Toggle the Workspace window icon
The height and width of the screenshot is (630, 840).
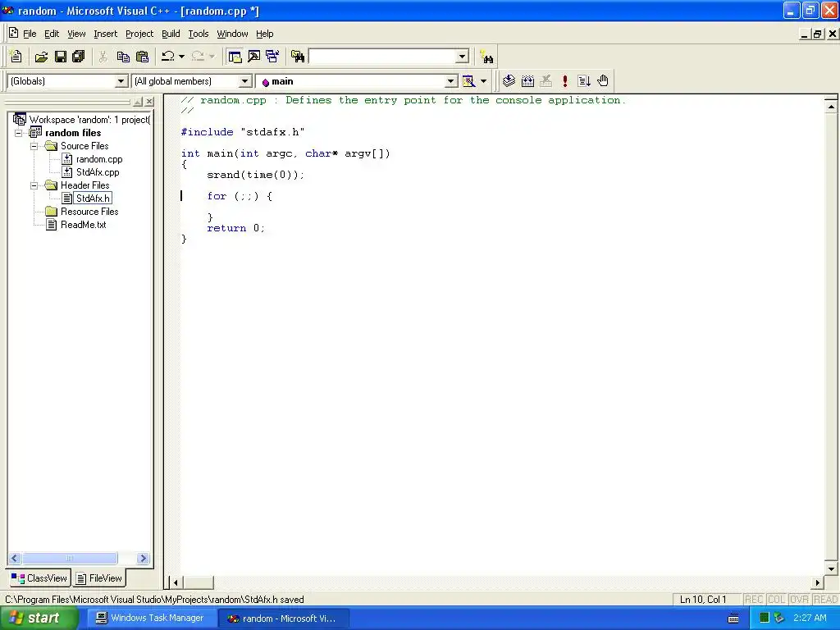click(235, 57)
